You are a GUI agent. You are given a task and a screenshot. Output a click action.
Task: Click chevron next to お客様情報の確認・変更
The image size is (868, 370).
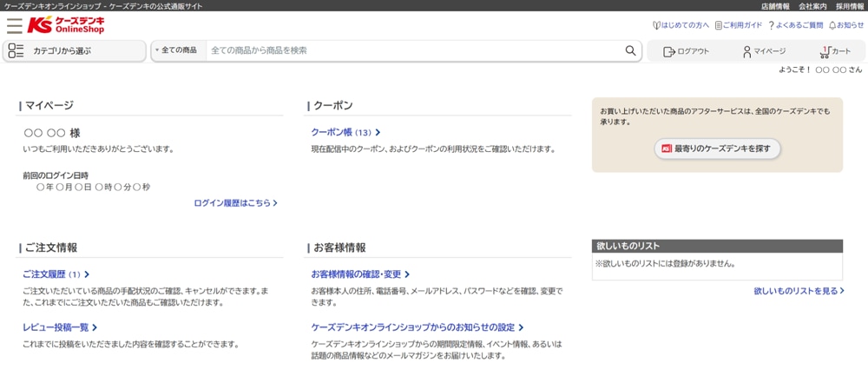point(407,274)
